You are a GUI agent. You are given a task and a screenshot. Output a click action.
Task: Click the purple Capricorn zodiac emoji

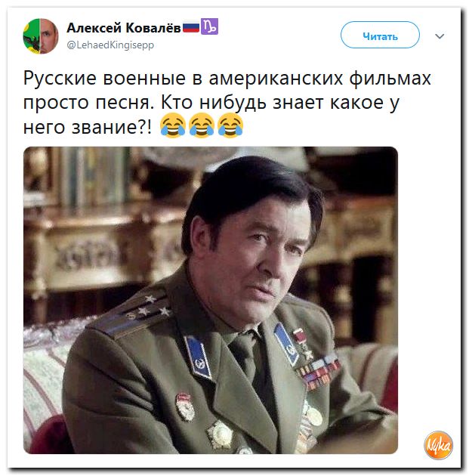[x=209, y=26]
